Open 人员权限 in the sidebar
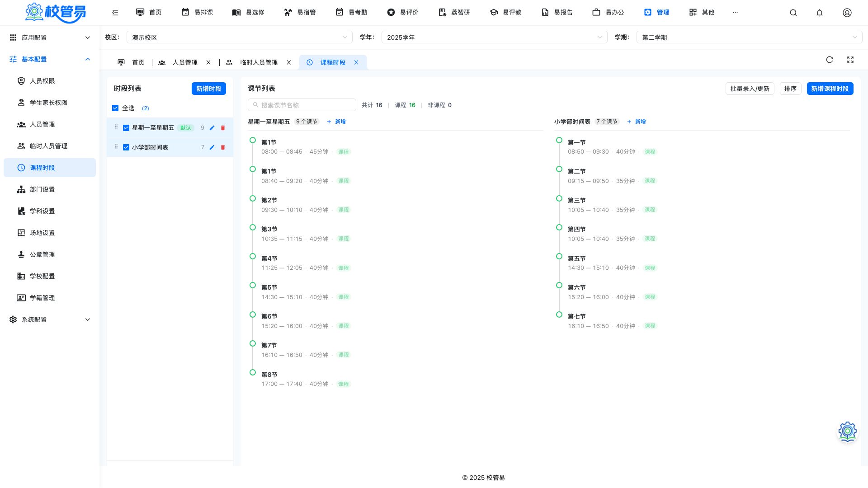868x488 pixels. pos(50,81)
